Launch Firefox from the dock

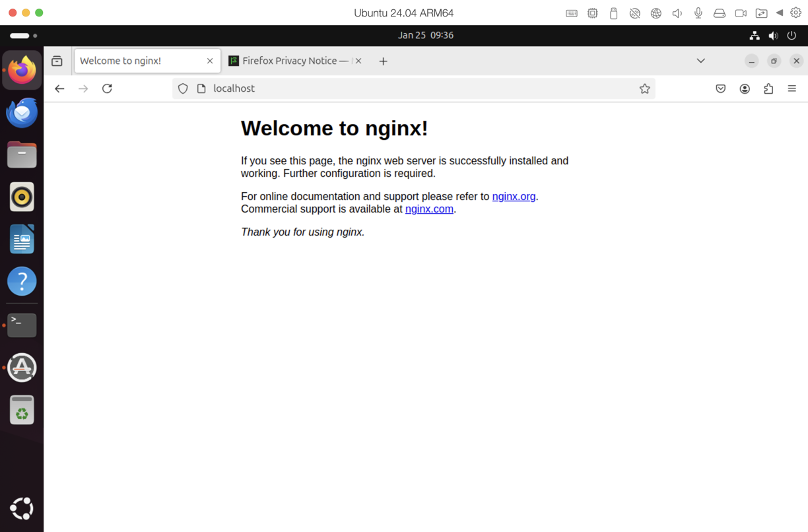tap(22, 70)
